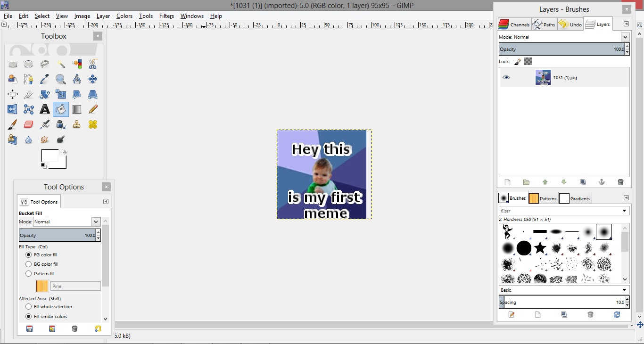Choose the Color Picker eyedropper tool

coord(45,79)
